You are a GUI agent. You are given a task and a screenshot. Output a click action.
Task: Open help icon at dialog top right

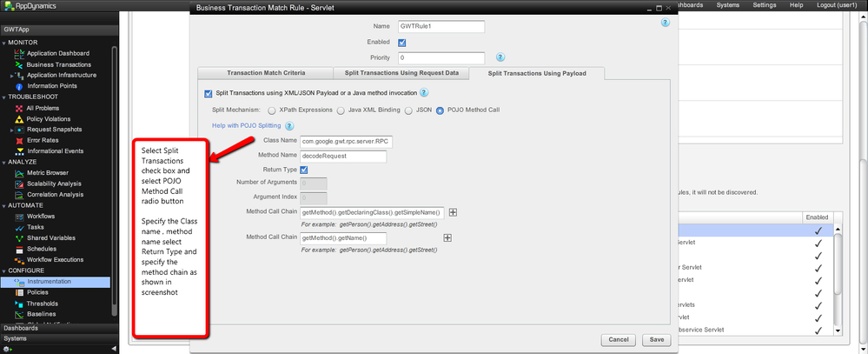666,23
